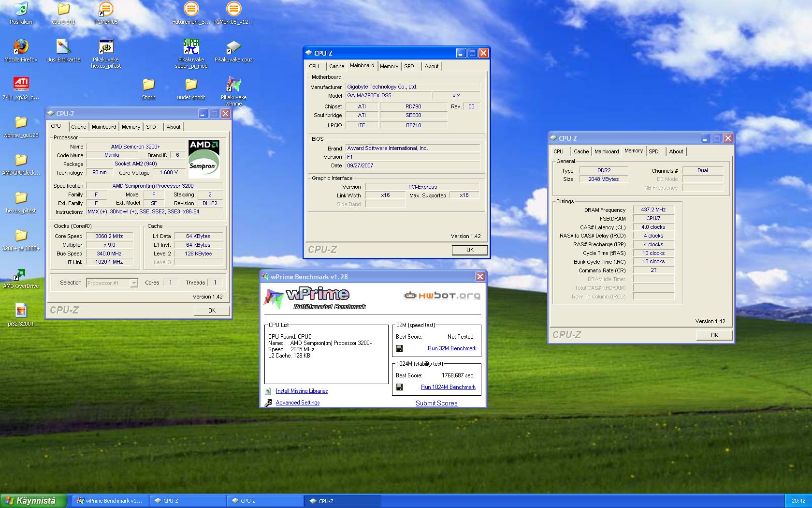Click OK in the Mainboard CPU-Z window
This screenshot has height=508, width=812.
click(x=470, y=250)
